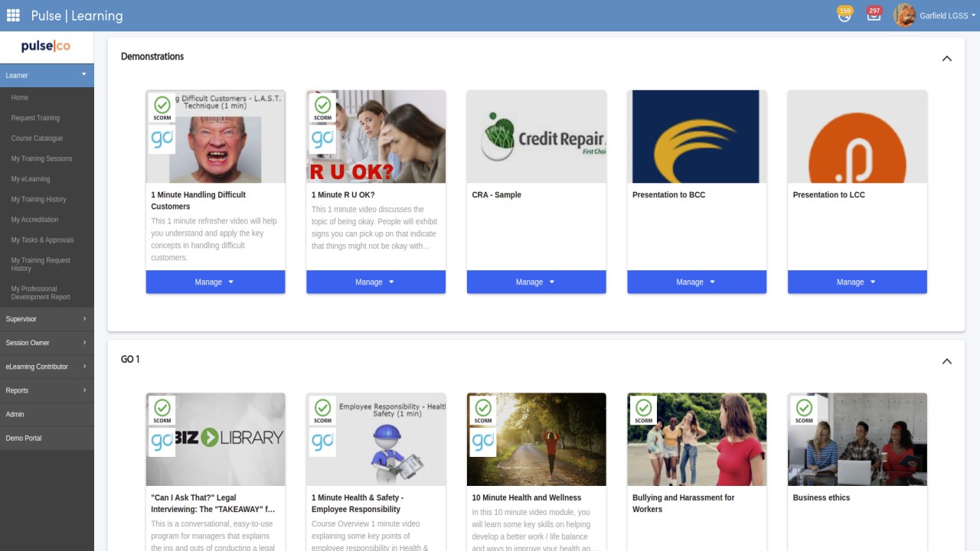Open 1 Minute Handling Difficult Customers title
The width and height of the screenshot is (980, 551).
[x=198, y=201]
